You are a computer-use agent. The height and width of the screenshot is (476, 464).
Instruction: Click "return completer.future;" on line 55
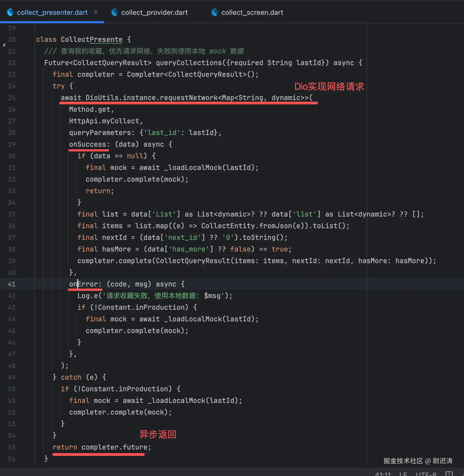(102, 447)
